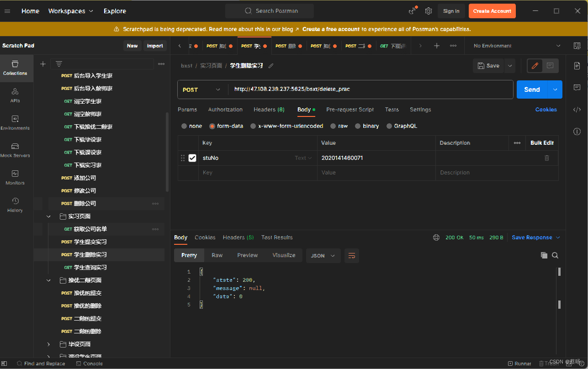Switch to the Pre-request Script tab
The image size is (588, 369).
[350, 109]
